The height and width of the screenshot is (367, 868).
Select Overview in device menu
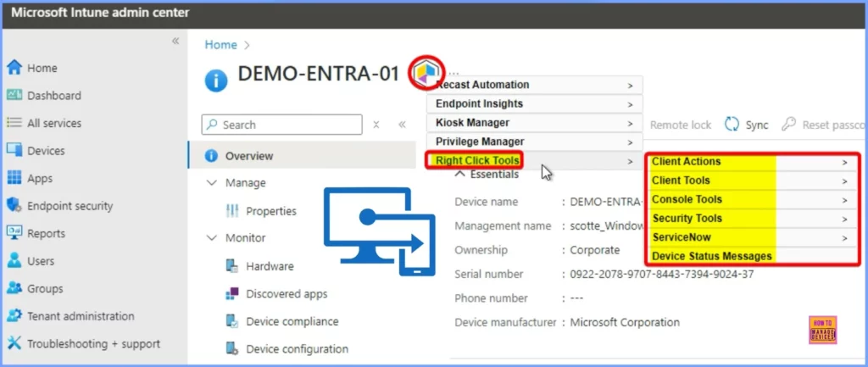tap(302, 156)
